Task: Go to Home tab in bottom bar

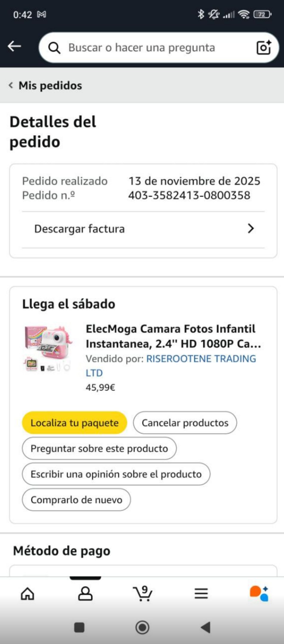Action: 27,594
